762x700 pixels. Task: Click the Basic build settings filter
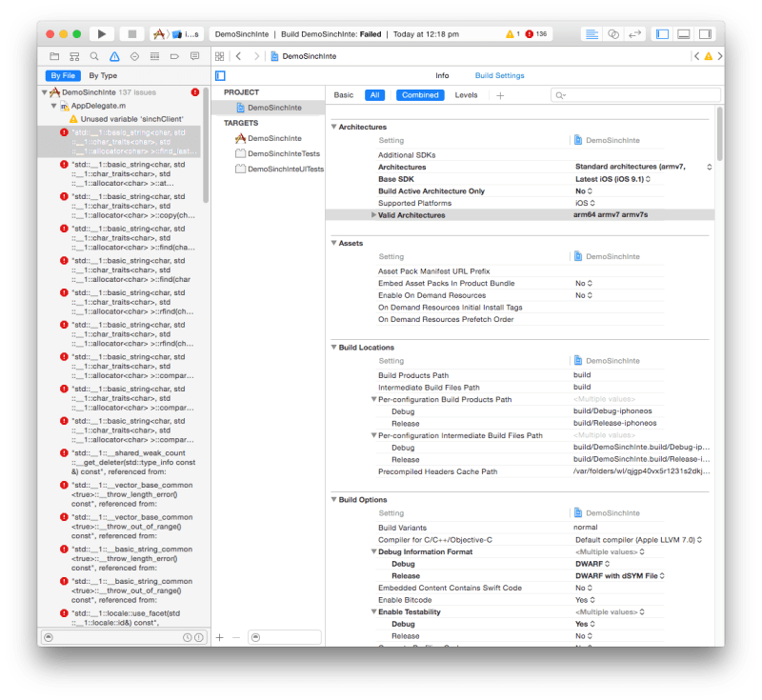(x=346, y=95)
